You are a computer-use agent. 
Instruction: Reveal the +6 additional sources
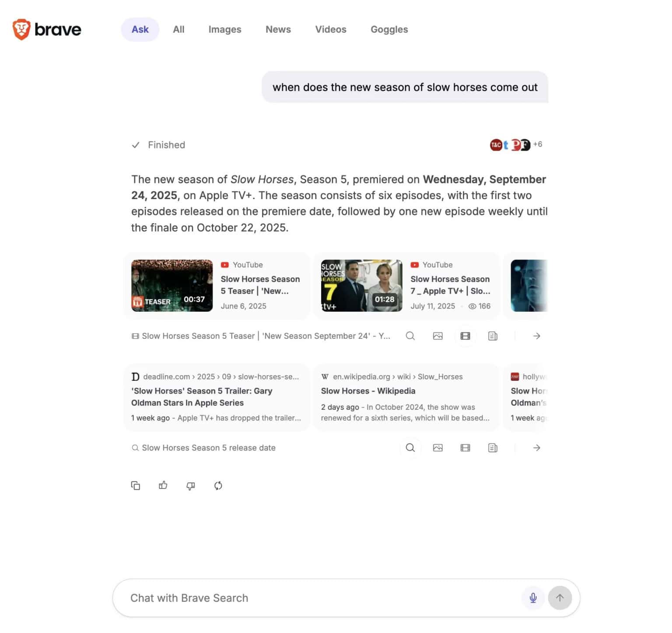point(538,144)
